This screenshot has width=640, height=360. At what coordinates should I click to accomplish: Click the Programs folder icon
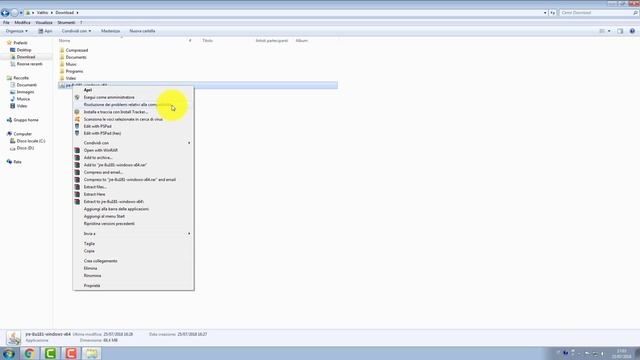click(62, 71)
